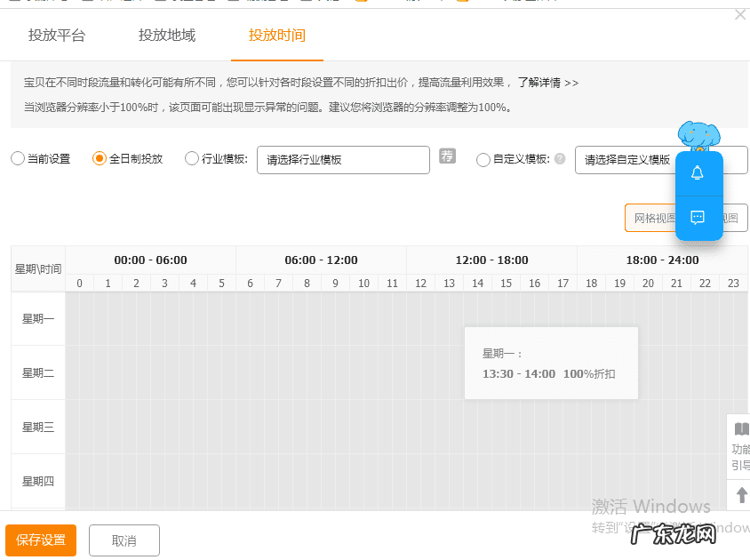Viewport: 750px width, 560px height.
Task: Click the 取消 cancel button
Action: coord(124,540)
